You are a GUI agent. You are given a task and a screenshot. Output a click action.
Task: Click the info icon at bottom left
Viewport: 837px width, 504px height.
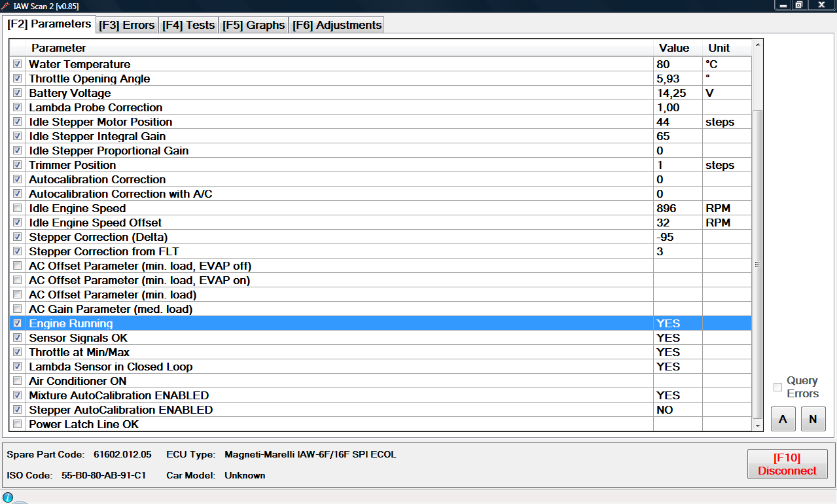tap(8, 497)
